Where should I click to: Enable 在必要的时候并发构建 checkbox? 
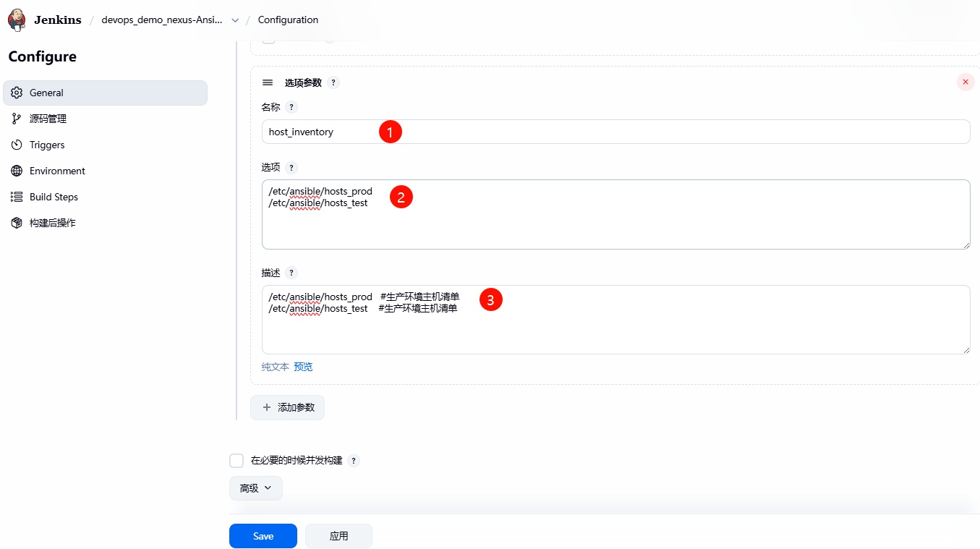(237, 461)
